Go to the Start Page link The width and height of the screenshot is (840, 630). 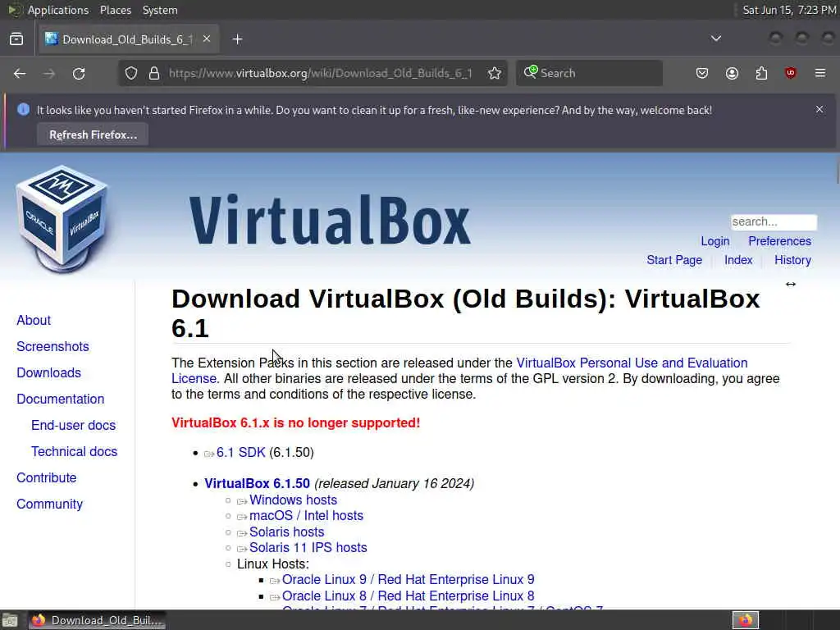pyautogui.click(x=674, y=260)
